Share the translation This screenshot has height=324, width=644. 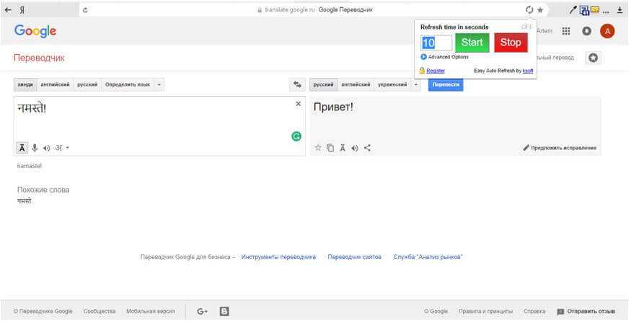367,148
